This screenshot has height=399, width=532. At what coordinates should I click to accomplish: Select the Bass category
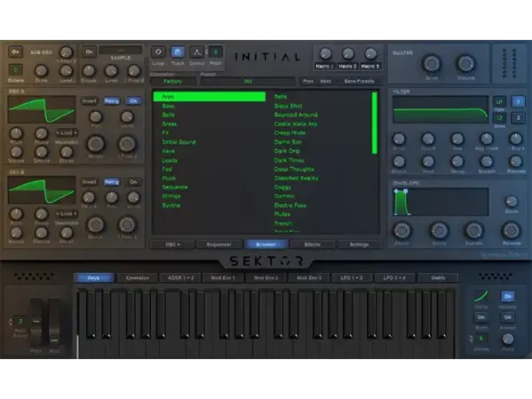(168, 106)
